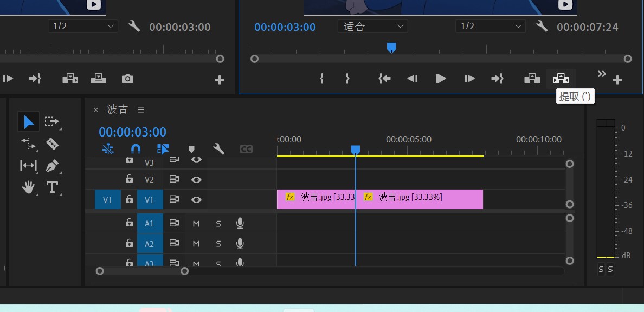Viewport: 644px width, 312px height.
Task: Play the Program monitor
Action: (440, 79)
